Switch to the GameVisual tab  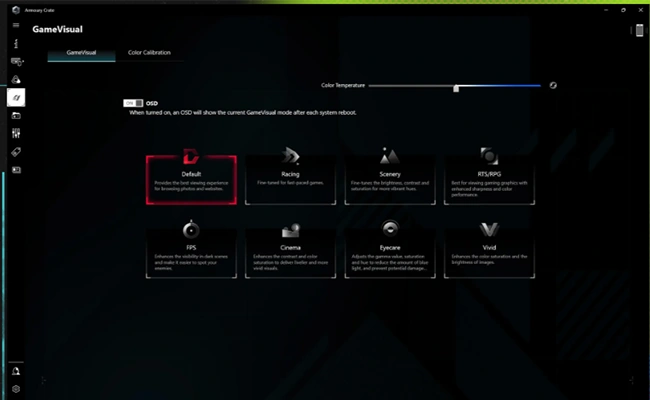tap(81, 53)
